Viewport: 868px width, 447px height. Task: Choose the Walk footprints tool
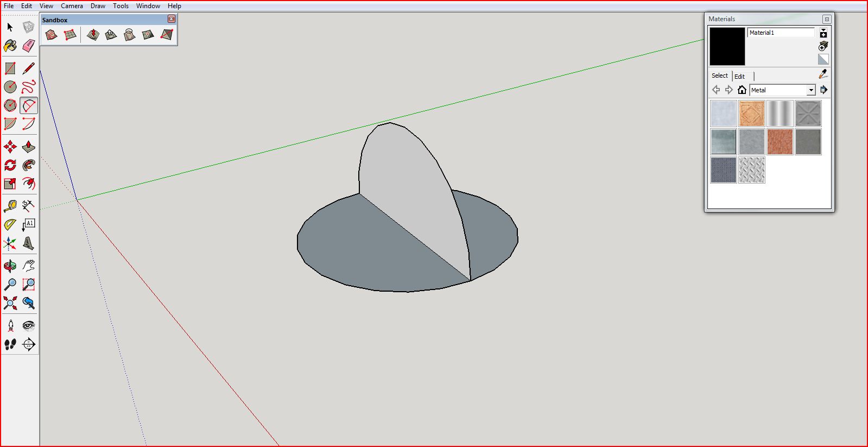point(10,344)
